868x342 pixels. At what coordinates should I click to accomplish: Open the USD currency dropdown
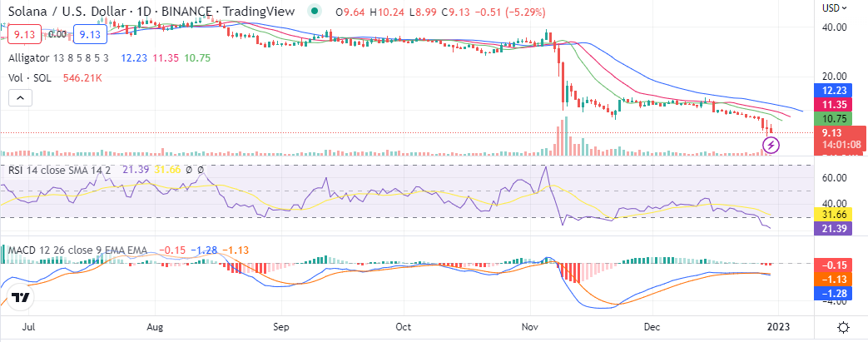pyautogui.click(x=836, y=7)
